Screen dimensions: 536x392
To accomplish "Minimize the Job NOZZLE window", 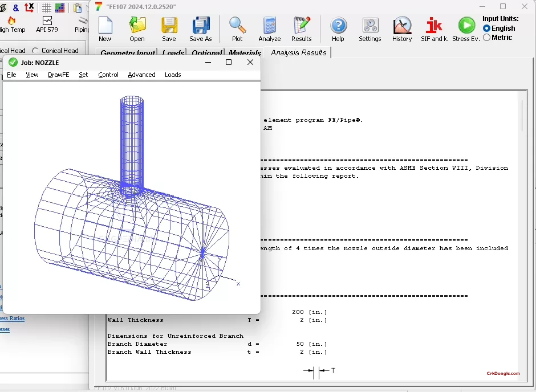I will click(x=208, y=62).
